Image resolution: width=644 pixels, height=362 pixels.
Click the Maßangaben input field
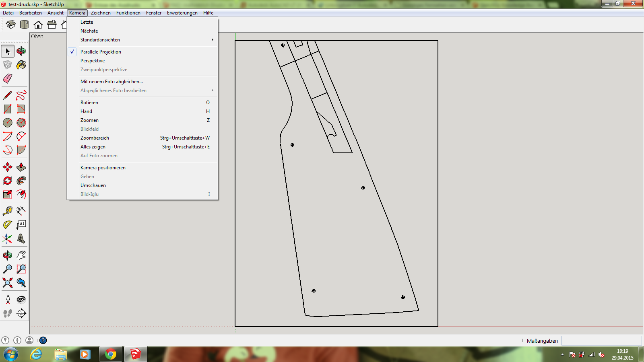click(601, 341)
